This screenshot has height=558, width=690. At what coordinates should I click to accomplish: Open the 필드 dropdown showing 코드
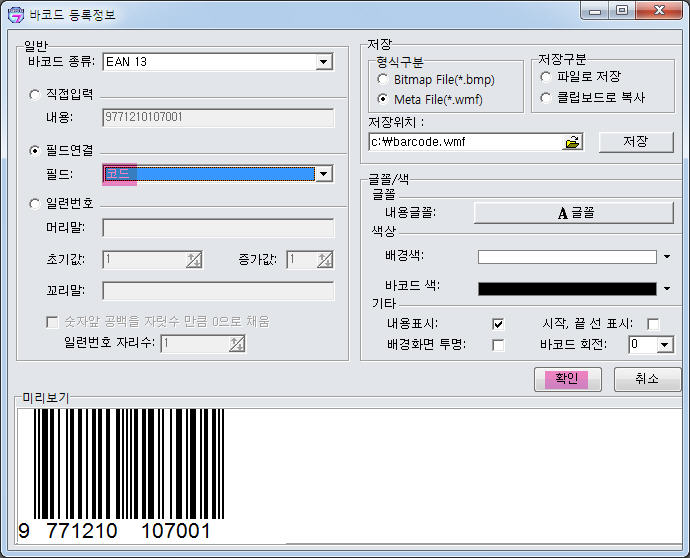[324, 174]
